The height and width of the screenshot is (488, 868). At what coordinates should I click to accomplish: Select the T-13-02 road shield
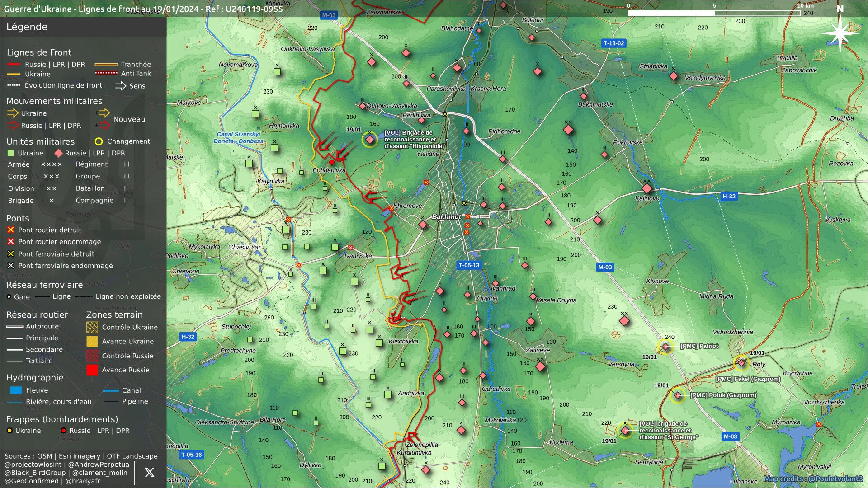click(613, 43)
